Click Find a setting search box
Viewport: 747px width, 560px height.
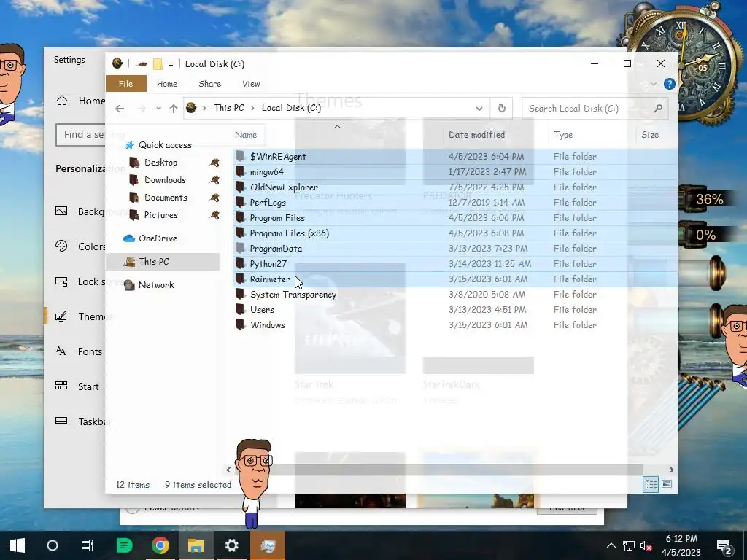point(81,134)
